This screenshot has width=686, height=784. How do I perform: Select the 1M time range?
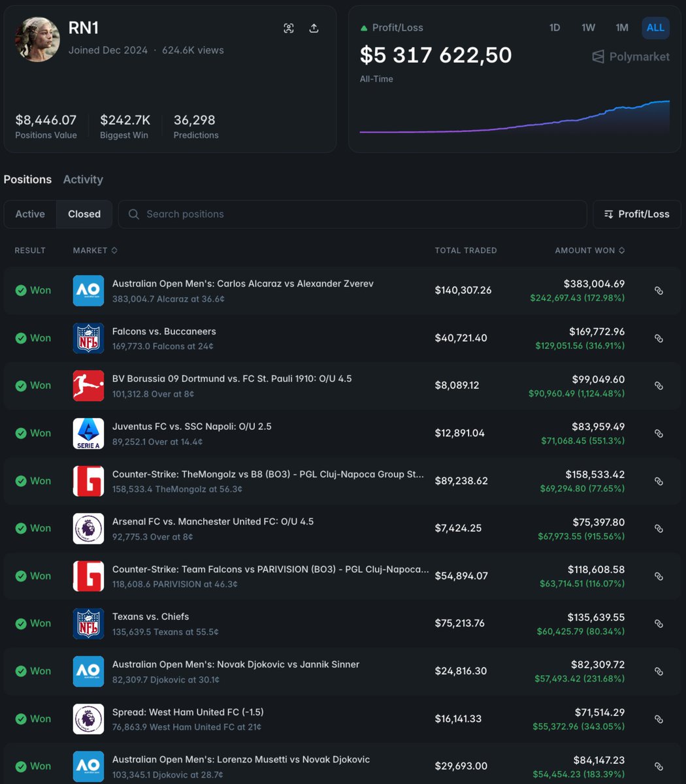tap(622, 27)
